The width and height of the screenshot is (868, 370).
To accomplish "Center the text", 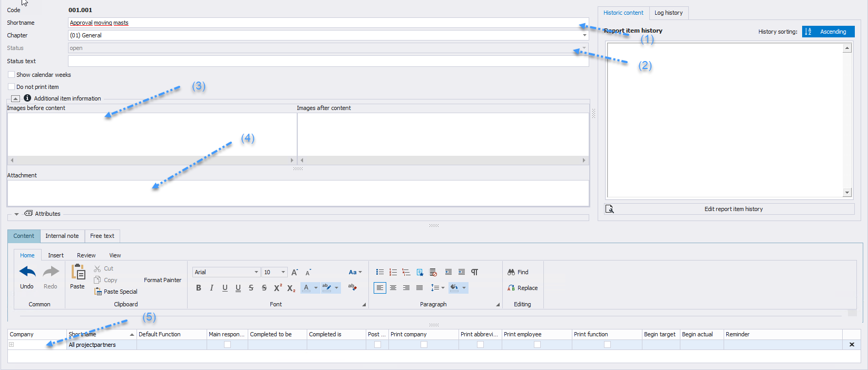I will tap(393, 288).
